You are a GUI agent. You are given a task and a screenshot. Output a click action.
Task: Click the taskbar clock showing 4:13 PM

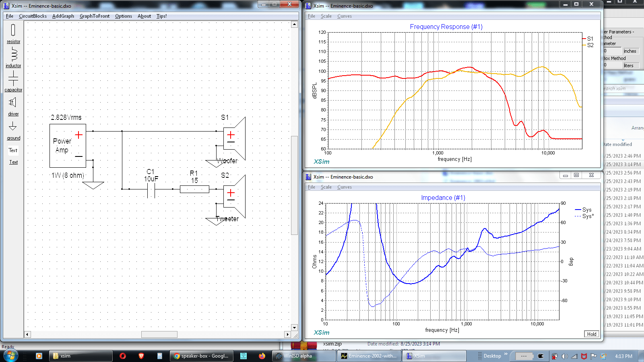pos(623,356)
